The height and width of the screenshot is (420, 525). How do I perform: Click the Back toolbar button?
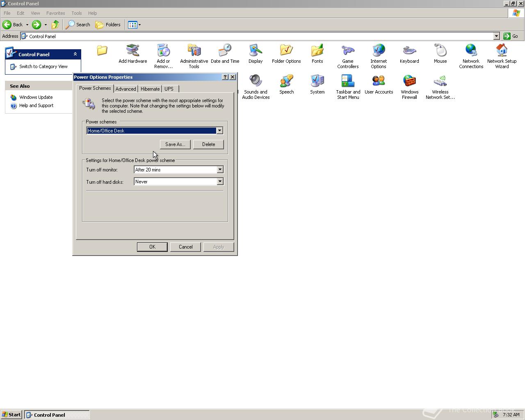coord(13,25)
